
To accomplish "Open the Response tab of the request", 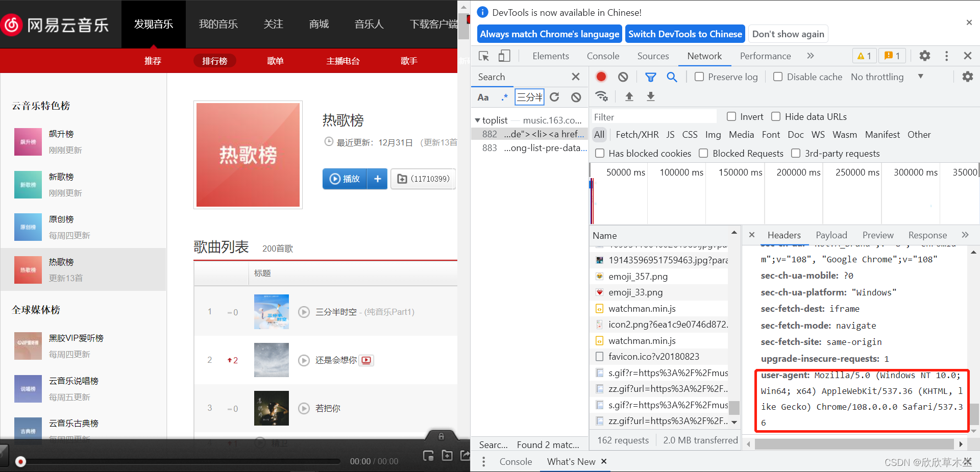I will pos(927,235).
